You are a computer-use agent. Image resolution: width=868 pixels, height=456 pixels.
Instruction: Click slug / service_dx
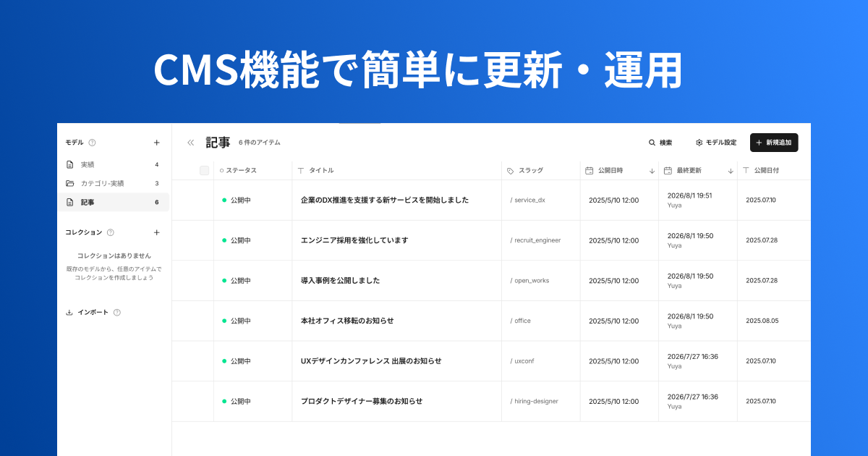(x=527, y=200)
